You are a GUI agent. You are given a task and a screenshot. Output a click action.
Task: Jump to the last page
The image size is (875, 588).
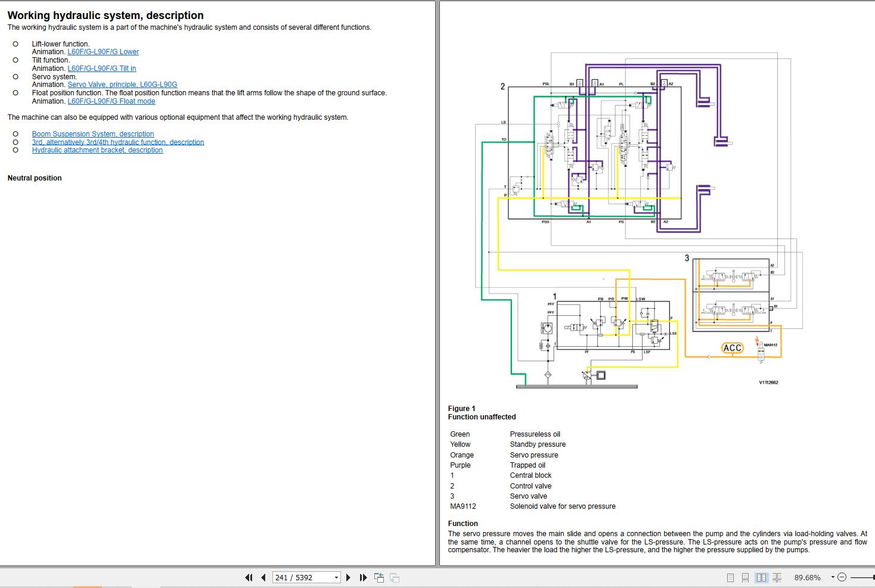363,577
